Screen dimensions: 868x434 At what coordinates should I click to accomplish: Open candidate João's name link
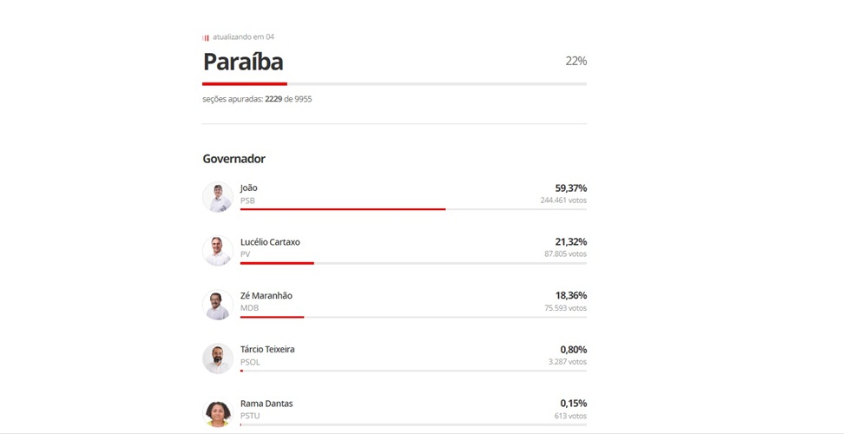[x=249, y=188]
